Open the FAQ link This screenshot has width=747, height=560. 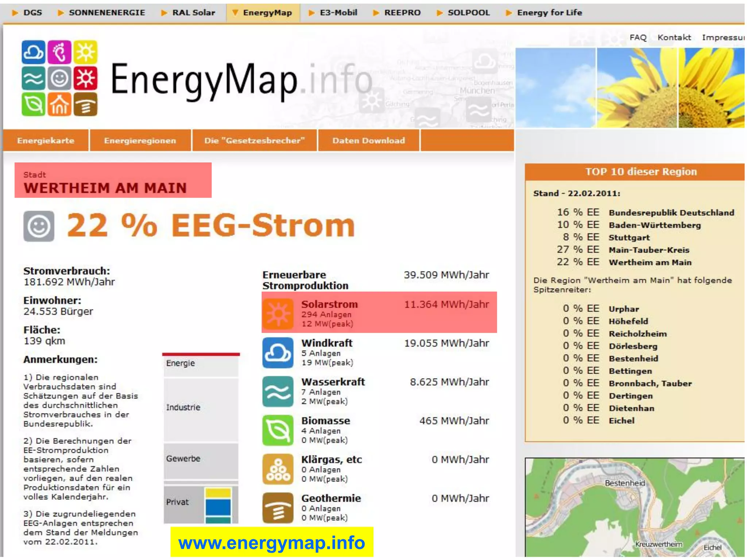coord(638,38)
